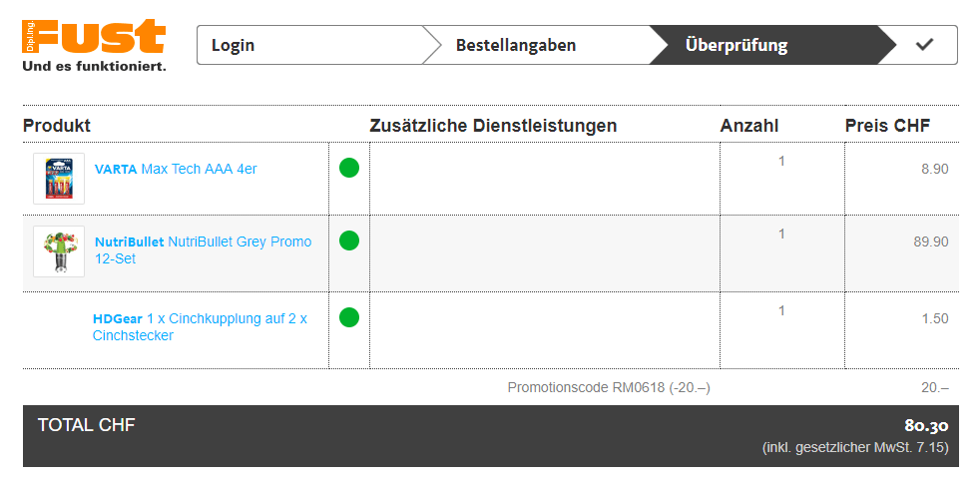
Task: Select the Überprüfung step
Action: (736, 45)
